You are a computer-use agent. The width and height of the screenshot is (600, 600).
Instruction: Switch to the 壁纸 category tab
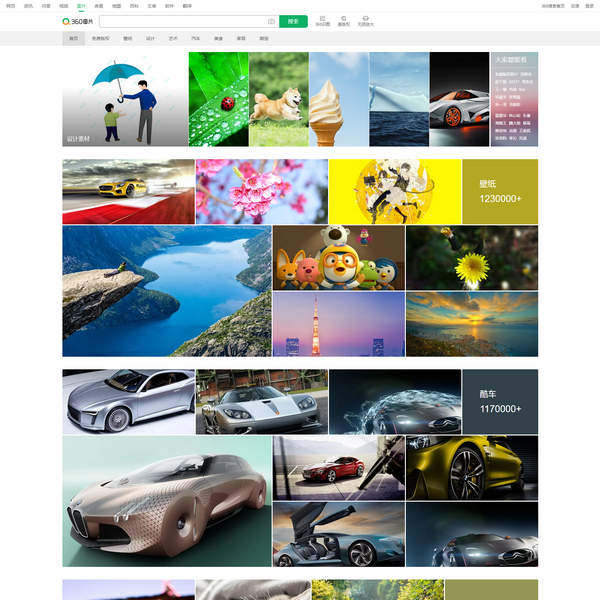(127, 38)
